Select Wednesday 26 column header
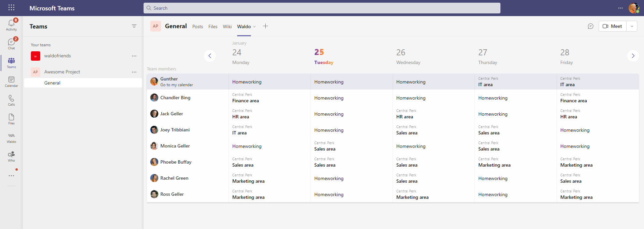The width and height of the screenshot is (644, 229). pyautogui.click(x=408, y=56)
